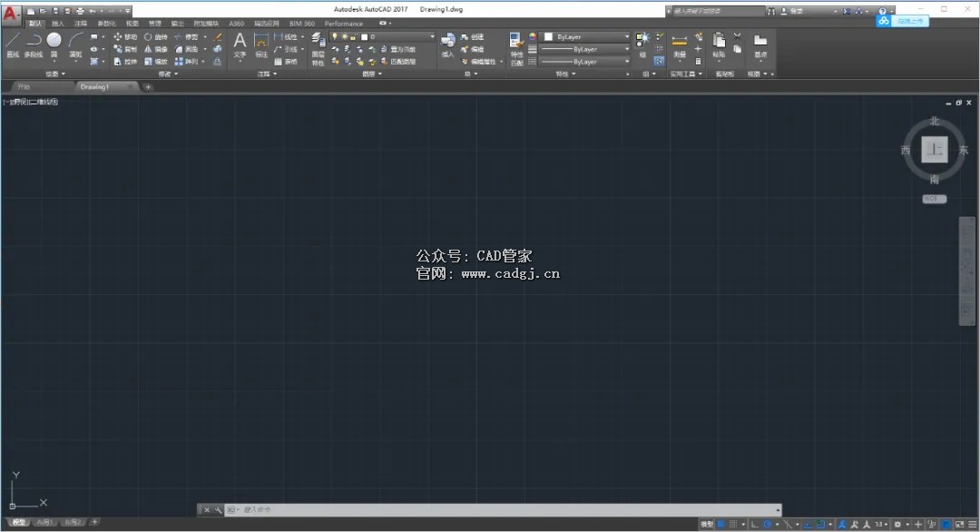The height and width of the screenshot is (532, 980).
Task: Open Layer Properties (图层特性) manager
Action: pos(318,49)
